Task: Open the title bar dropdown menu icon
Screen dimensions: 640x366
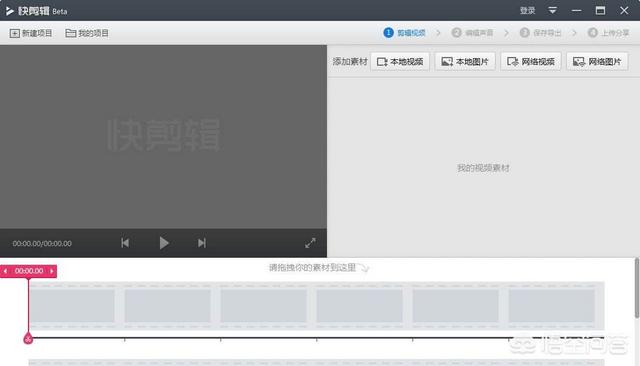Action: click(552, 10)
